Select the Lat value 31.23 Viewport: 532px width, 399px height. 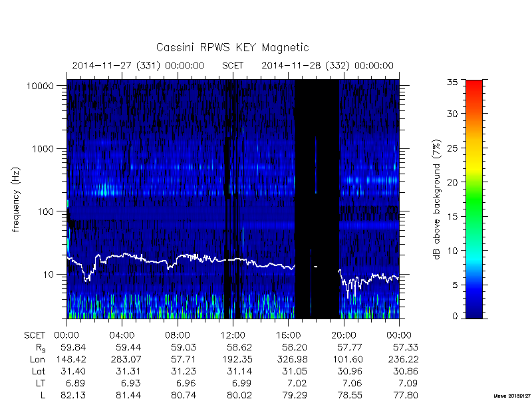coord(184,371)
